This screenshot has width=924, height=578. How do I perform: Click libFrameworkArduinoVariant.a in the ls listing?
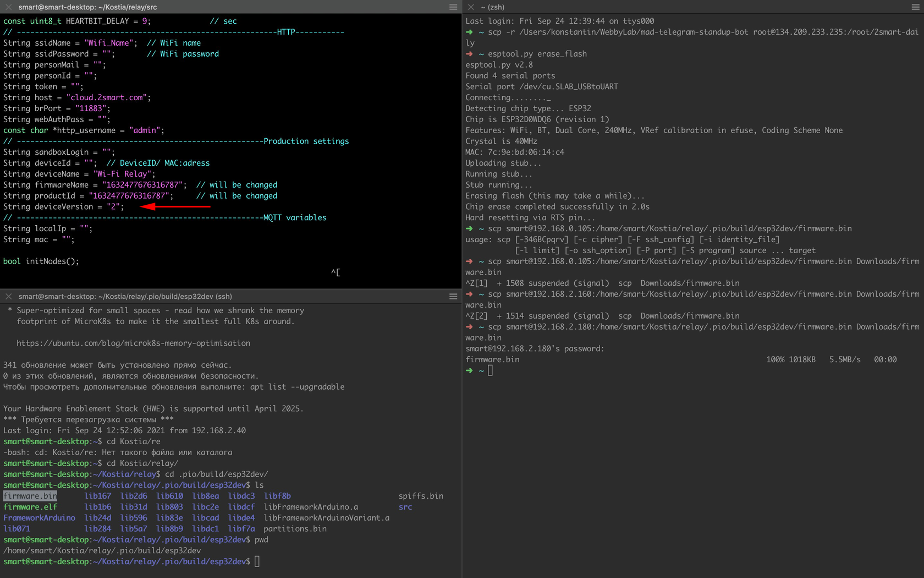(x=327, y=518)
